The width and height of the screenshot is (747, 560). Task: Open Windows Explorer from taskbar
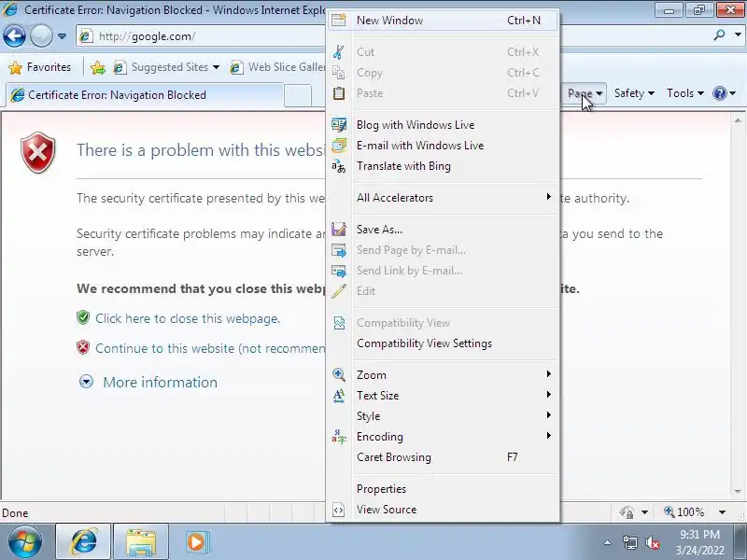pos(141,541)
